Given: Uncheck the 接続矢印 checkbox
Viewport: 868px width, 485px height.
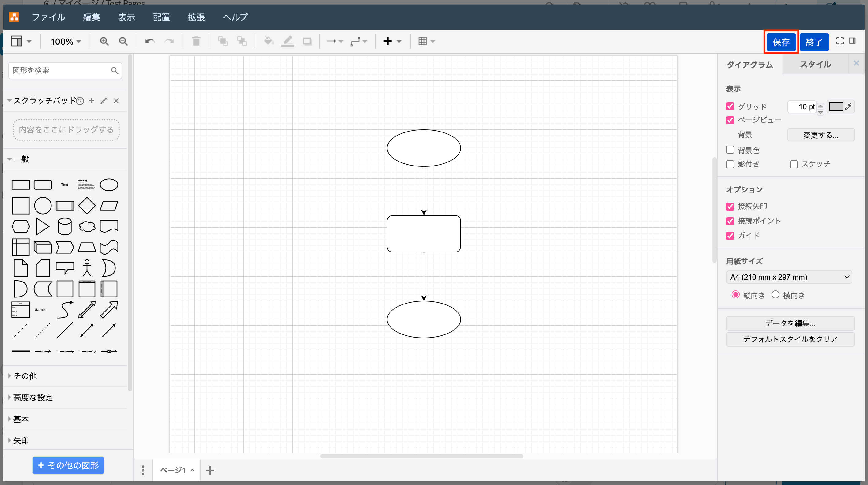Looking at the screenshot, I should pyautogui.click(x=730, y=206).
